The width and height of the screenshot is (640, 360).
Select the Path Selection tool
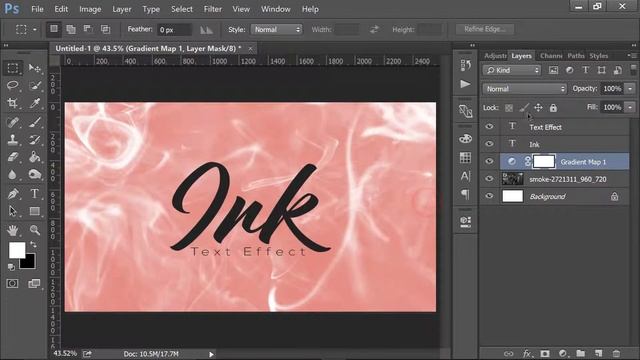tap(13, 211)
